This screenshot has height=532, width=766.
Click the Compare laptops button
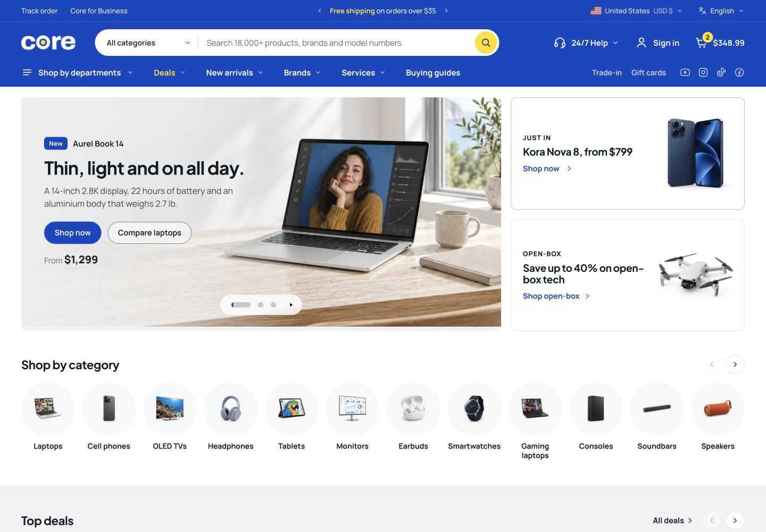(149, 232)
